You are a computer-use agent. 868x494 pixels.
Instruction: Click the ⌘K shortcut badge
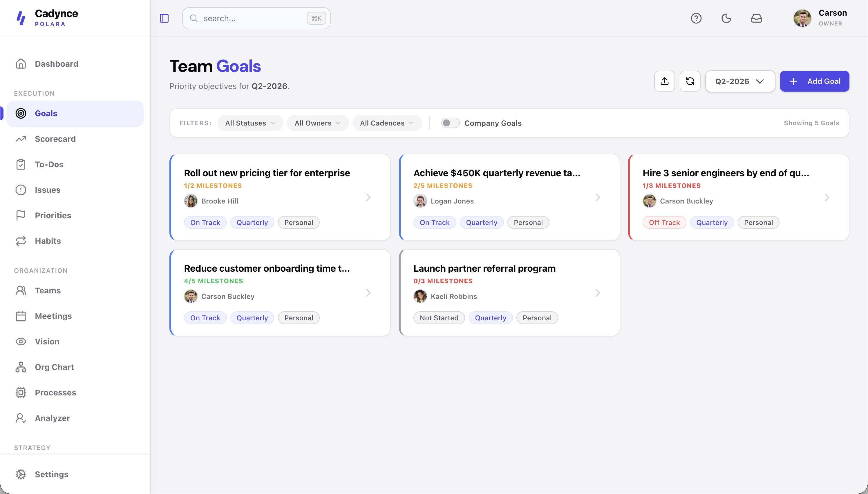(317, 18)
